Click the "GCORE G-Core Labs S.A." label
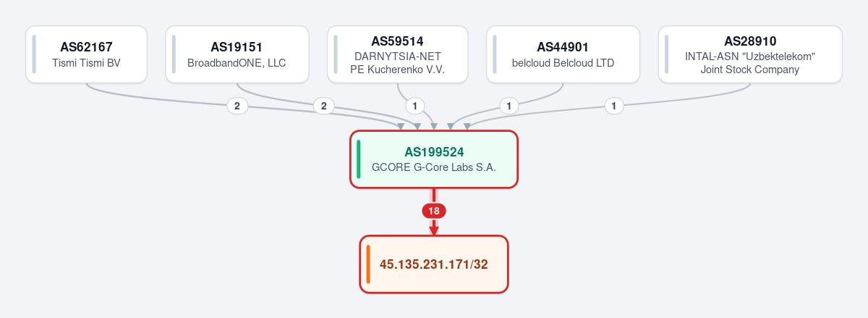Image resolution: width=868 pixels, height=318 pixels. pos(434,167)
